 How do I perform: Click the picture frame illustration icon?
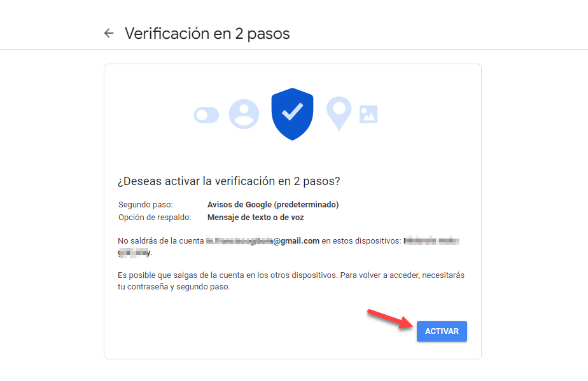368,114
